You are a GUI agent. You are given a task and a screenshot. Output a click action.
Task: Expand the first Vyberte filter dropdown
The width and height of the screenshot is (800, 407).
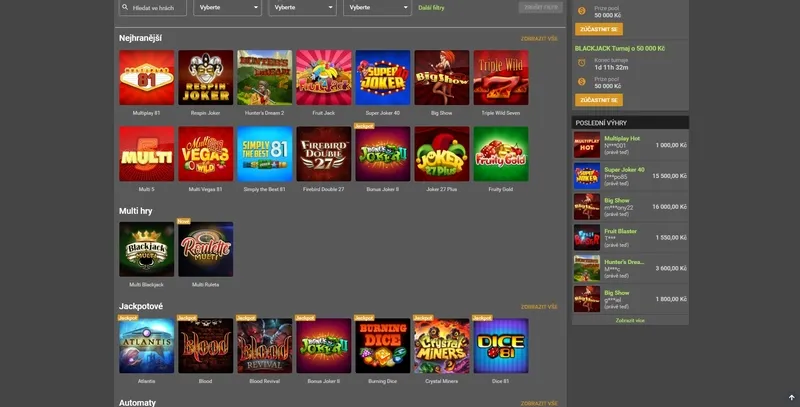227,8
